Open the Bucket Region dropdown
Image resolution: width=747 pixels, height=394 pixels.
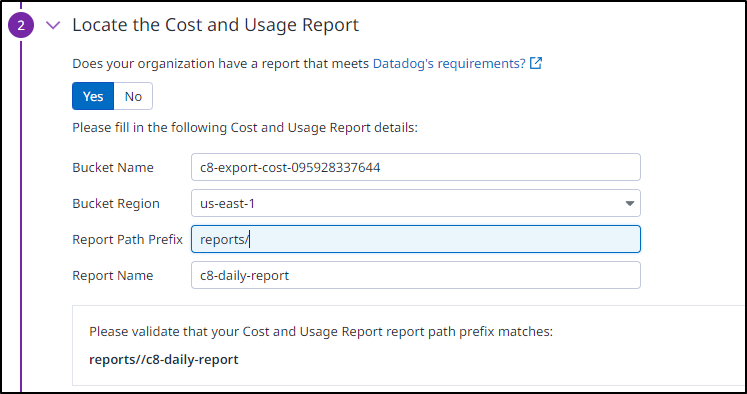point(415,203)
